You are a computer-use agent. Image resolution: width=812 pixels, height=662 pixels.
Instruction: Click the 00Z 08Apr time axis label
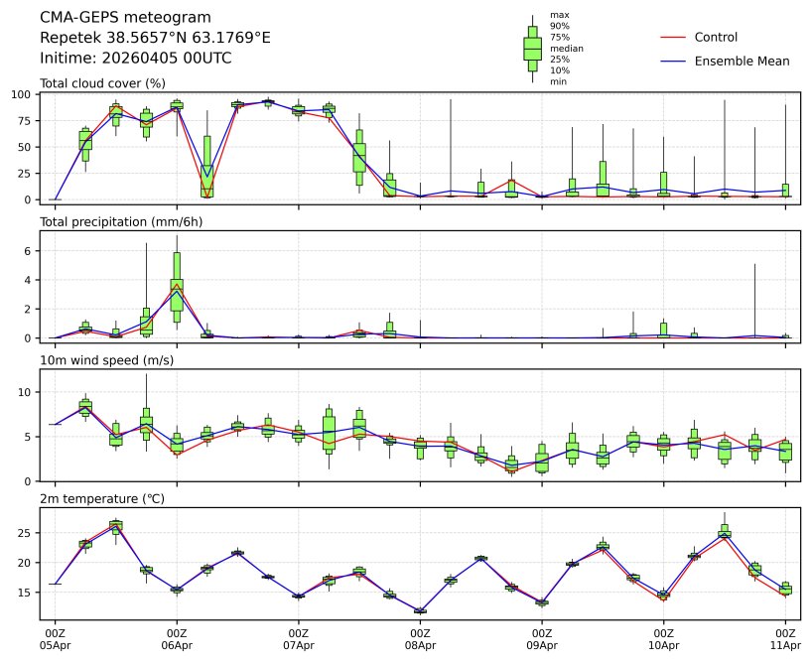tap(420, 638)
